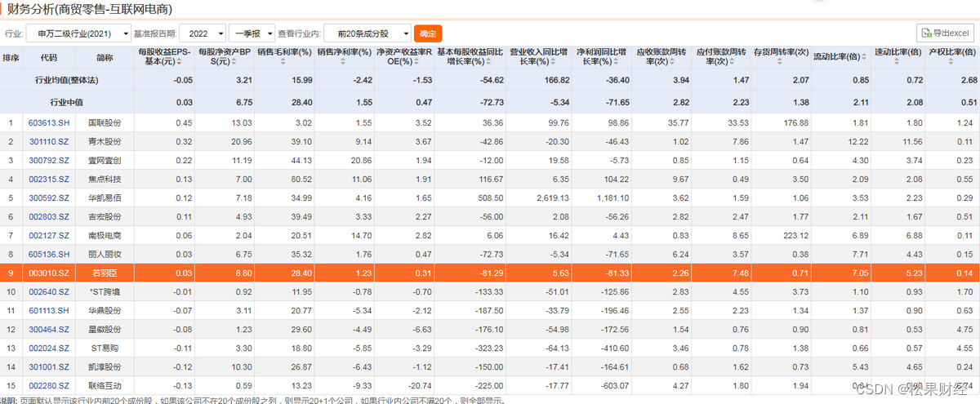Click the 行业均值(整体法) row label

point(67,80)
